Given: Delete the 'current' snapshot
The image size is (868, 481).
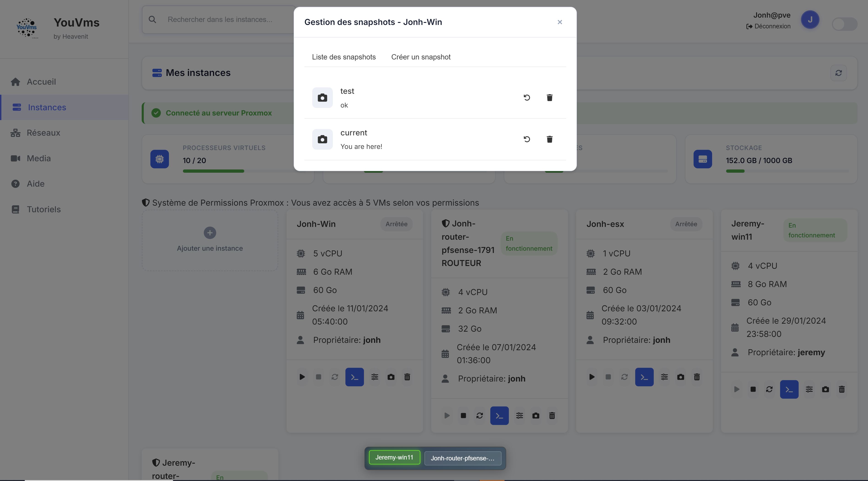Looking at the screenshot, I should click(x=550, y=139).
